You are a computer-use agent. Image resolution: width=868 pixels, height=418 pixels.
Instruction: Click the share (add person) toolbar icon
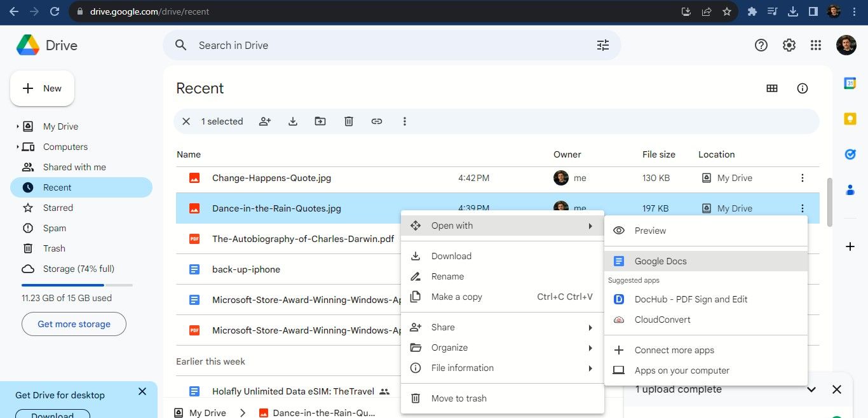(x=265, y=121)
